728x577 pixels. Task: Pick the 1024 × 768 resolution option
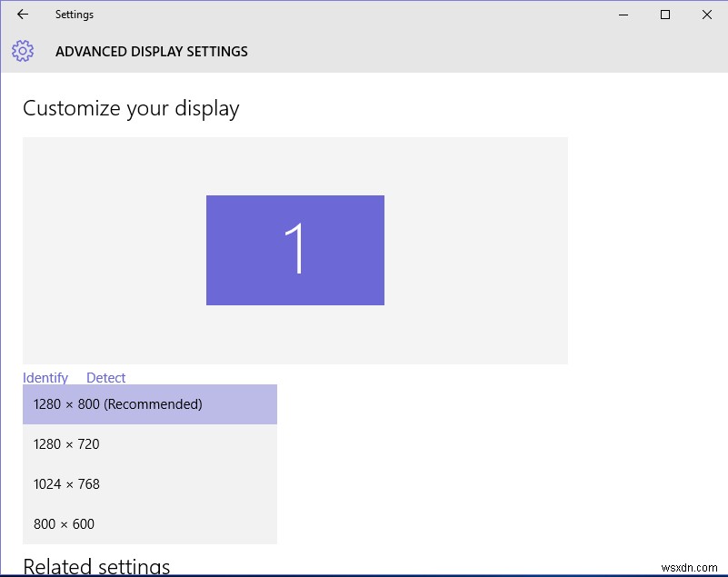(x=65, y=483)
